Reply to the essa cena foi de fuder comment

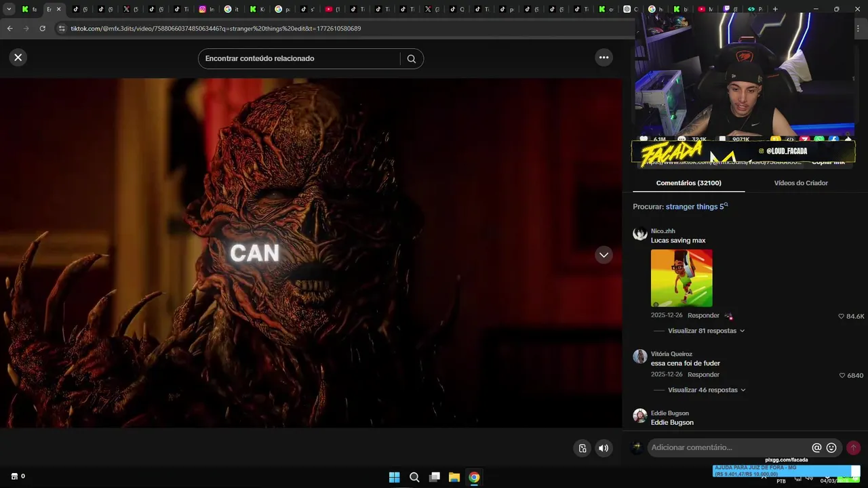point(703,375)
